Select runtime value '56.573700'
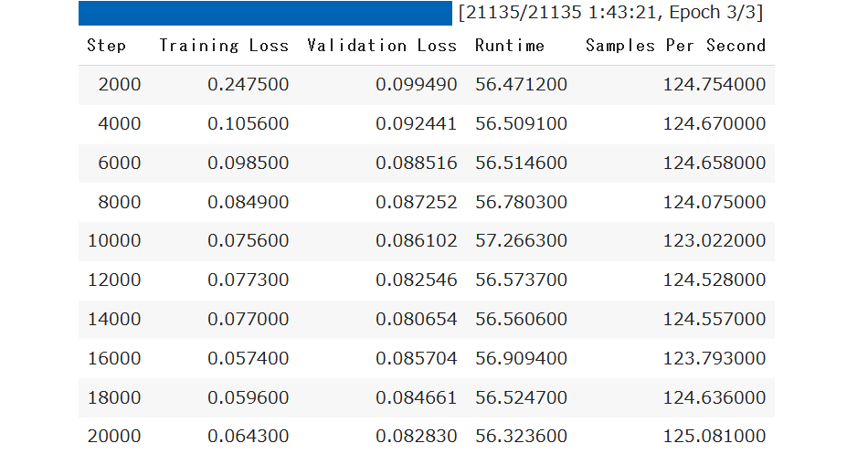Image resolution: width=868 pixels, height=454 pixels. point(521,280)
